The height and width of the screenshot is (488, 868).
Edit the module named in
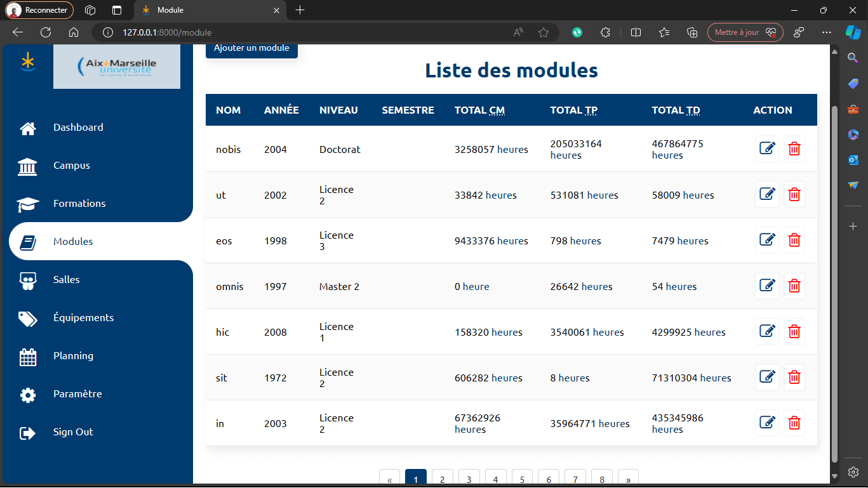click(x=767, y=423)
